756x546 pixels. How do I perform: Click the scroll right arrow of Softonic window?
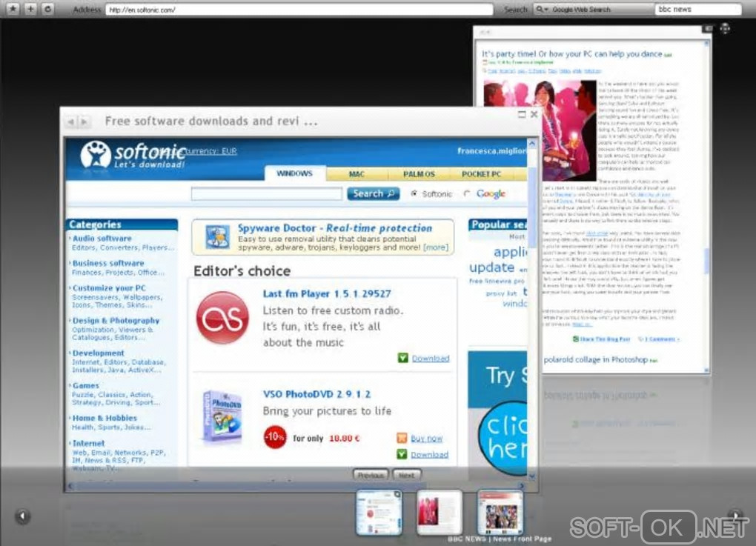521,486
